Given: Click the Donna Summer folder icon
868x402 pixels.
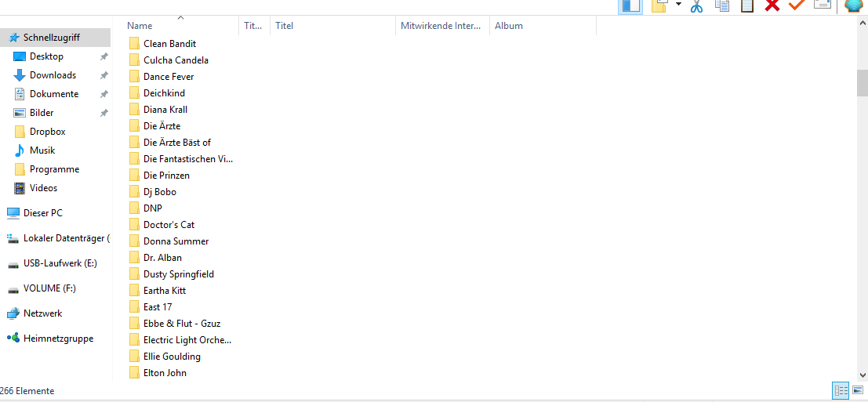Looking at the screenshot, I should click(x=134, y=241).
